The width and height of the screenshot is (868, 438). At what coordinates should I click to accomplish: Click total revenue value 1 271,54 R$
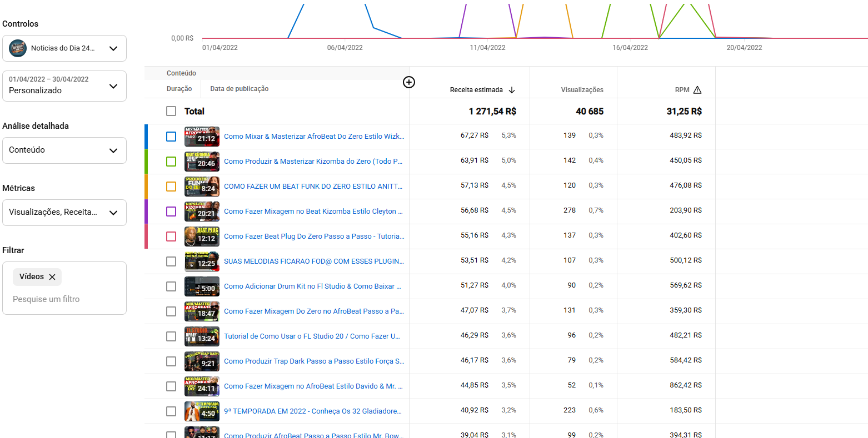(492, 112)
